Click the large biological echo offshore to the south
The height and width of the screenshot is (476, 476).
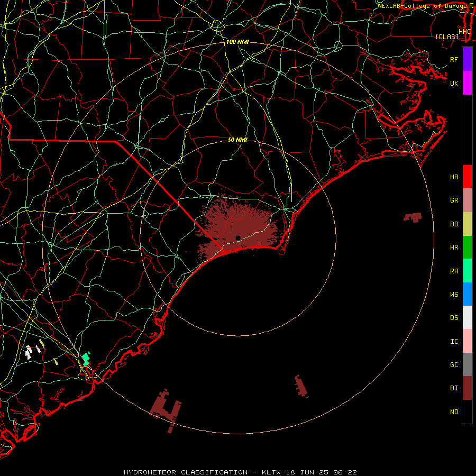[166, 410]
